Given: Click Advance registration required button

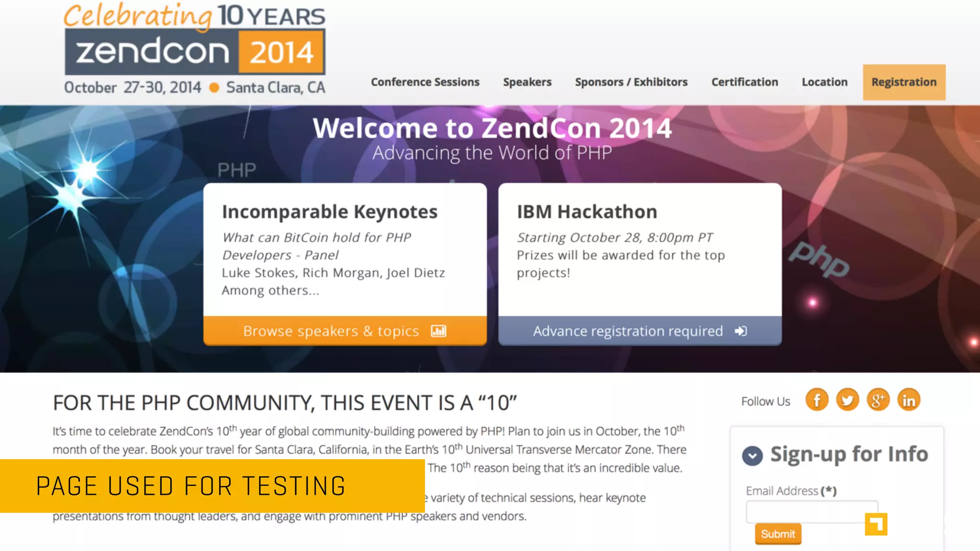Looking at the screenshot, I should point(640,331).
